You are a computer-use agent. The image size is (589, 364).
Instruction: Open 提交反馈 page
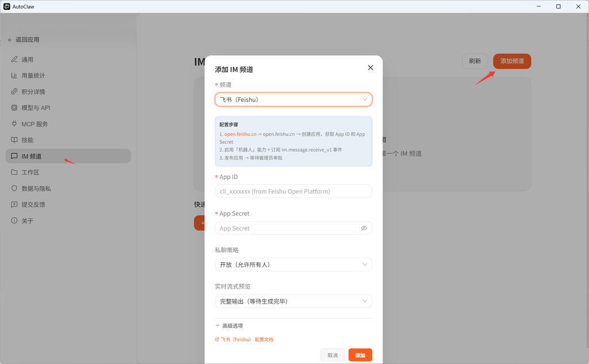point(68,204)
